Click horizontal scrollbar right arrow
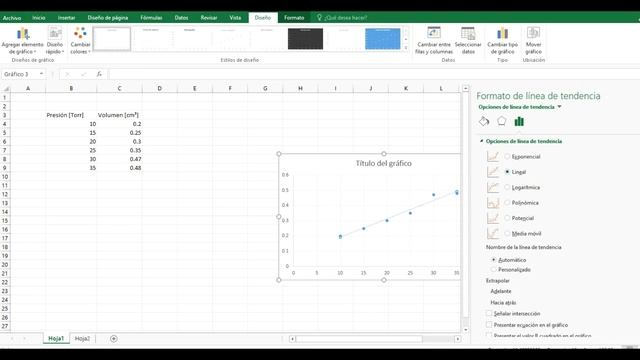640x360 pixels. tap(458, 339)
